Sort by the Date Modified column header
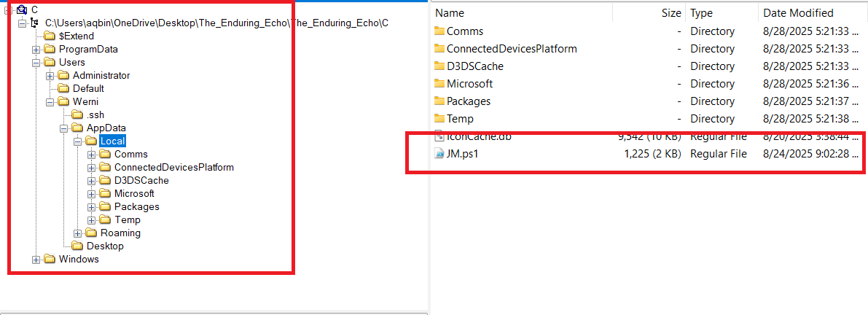Image resolution: width=868 pixels, height=315 pixels. click(798, 13)
